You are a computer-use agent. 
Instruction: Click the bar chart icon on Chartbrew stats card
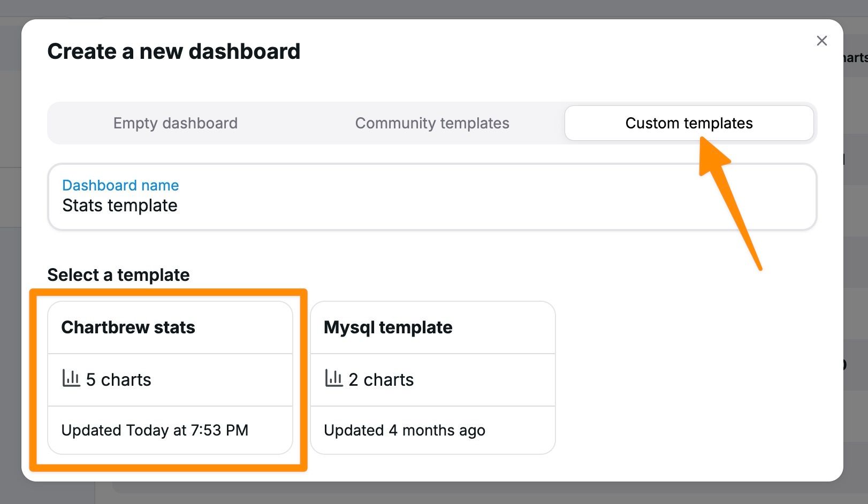pos(71,378)
